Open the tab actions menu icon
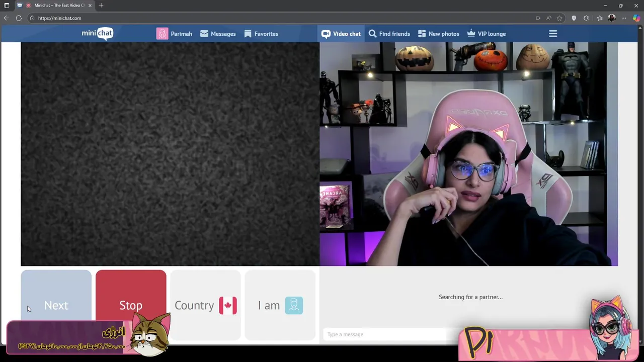Image resolution: width=644 pixels, height=362 pixels. pos(7,6)
